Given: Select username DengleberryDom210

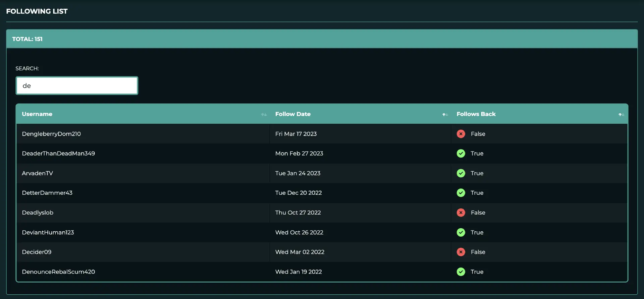Looking at the screenshot, I should pyautogui.click(x=51, y=134).
